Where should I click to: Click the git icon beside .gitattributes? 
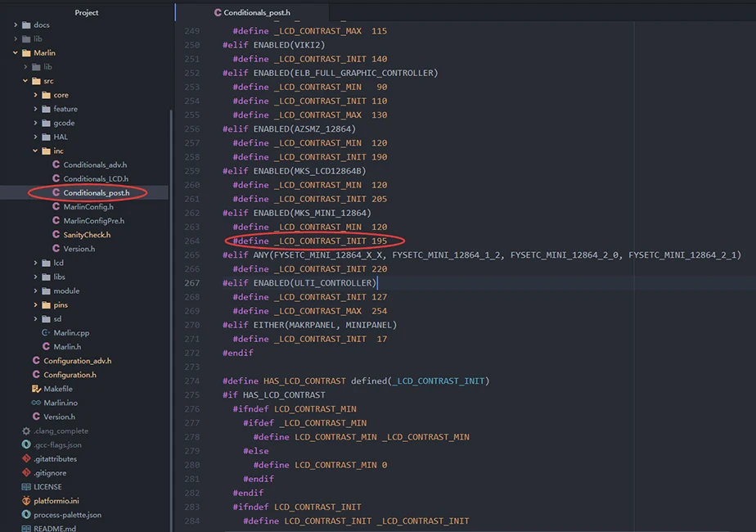tap(26, 458)
